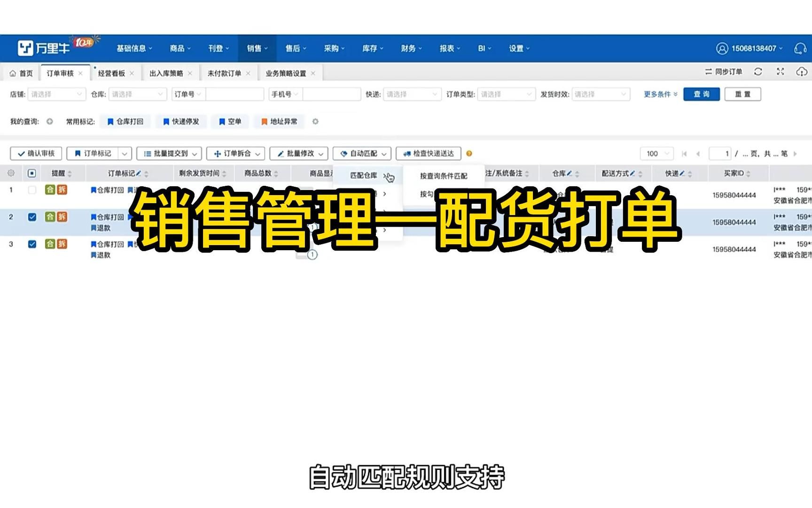Open the 订单类型 dropdown

coord(506,94)
